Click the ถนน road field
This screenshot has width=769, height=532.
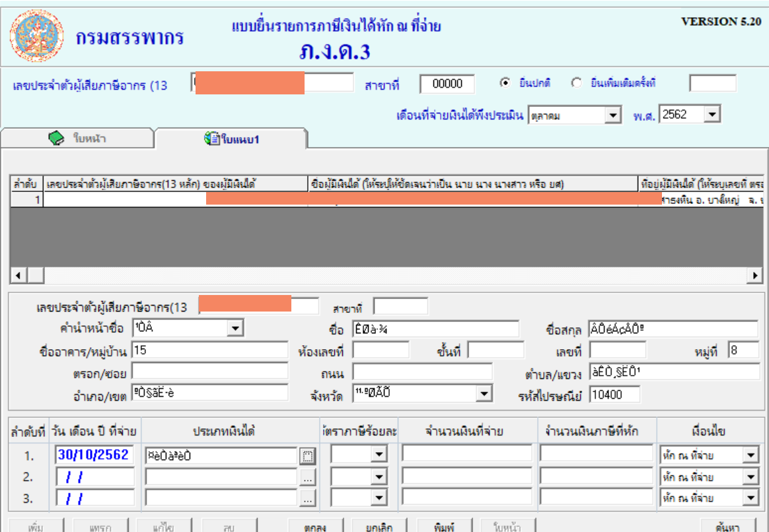(x=422, y=372)
